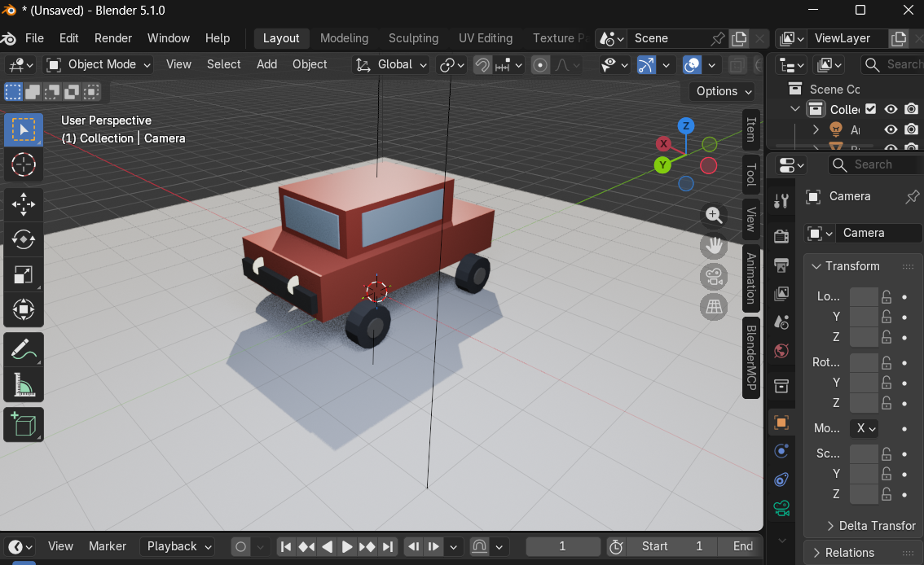Screen dimensions: 924x565
Task: Open the View Layer properties tab
Action: point(781,293)
